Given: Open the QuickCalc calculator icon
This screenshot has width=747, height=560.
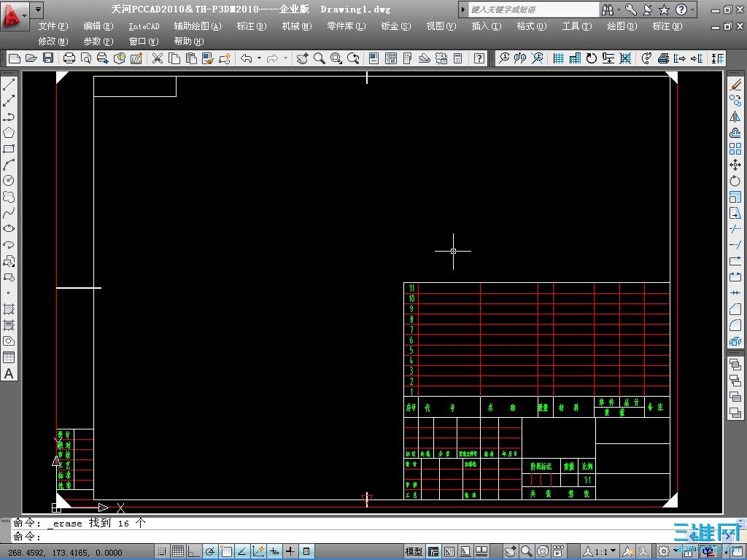Looking at the screenshot, I should point(458,58).
